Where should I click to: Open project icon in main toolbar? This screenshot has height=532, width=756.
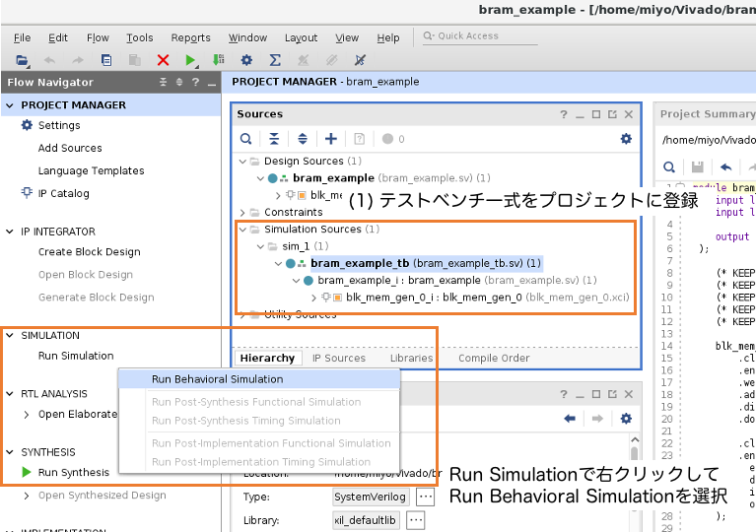pos(22,60)
